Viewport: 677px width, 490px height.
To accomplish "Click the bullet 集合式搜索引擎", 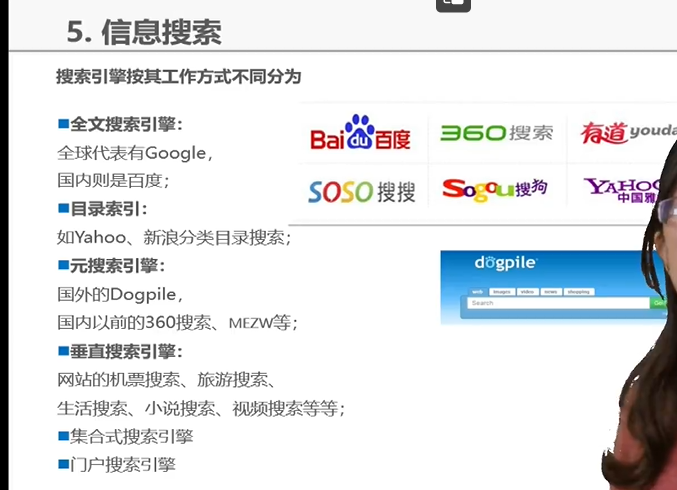I will (x=126, y=436).
